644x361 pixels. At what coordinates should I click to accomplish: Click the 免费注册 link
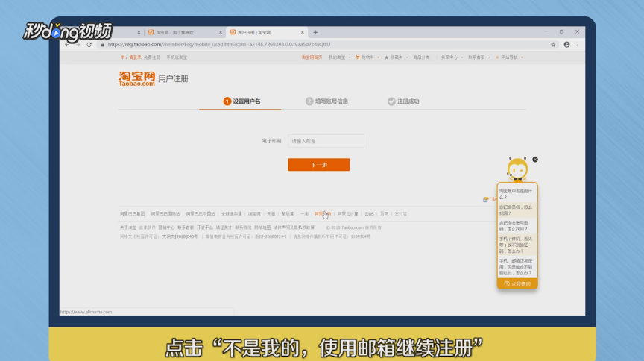[x=152, y=57]
